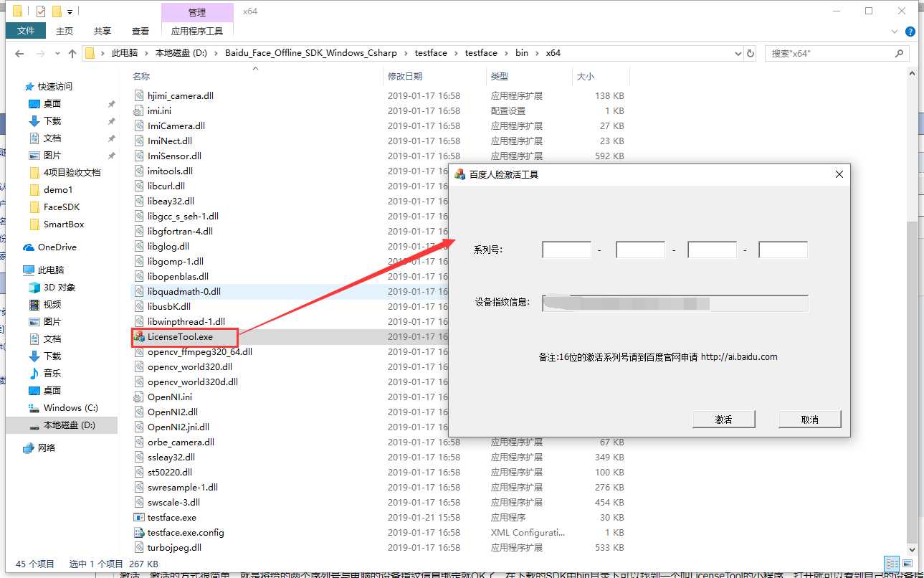Go up one folder level arrow

tap(72, 53)
